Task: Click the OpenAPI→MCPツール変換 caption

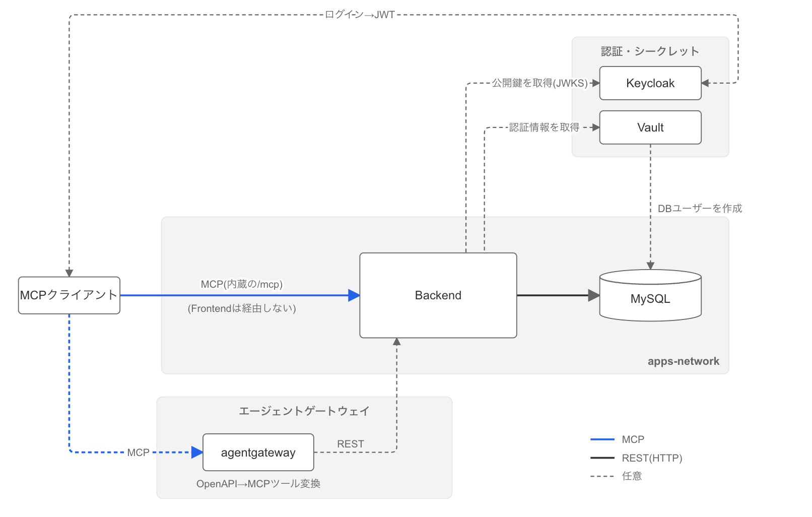Action: (258, 484)
